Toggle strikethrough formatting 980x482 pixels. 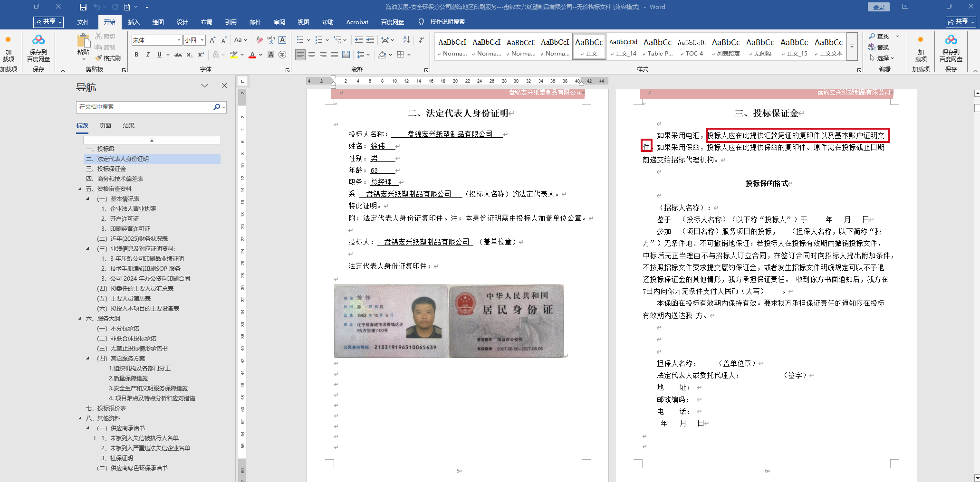tap(178, 55)
